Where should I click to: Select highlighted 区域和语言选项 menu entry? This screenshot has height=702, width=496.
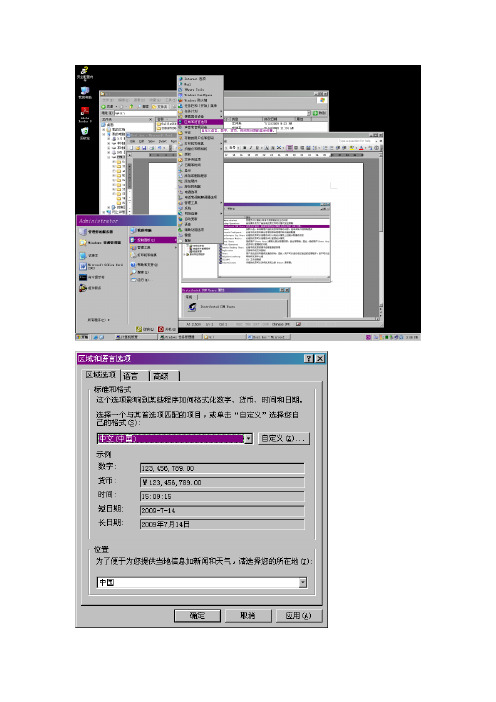[200, 122]
